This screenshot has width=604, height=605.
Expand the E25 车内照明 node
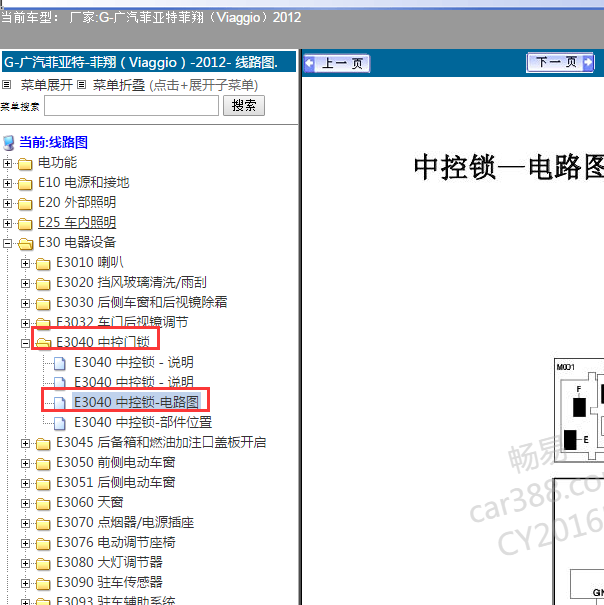7,223
